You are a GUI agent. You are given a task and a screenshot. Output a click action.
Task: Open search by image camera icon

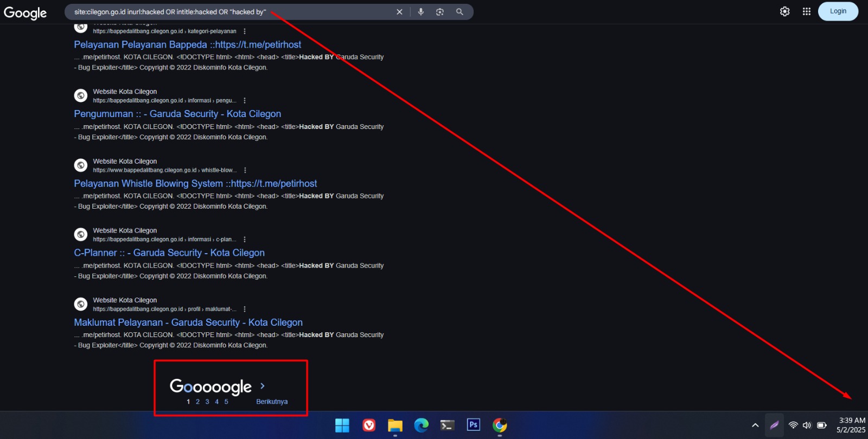(x=440, y=12)
